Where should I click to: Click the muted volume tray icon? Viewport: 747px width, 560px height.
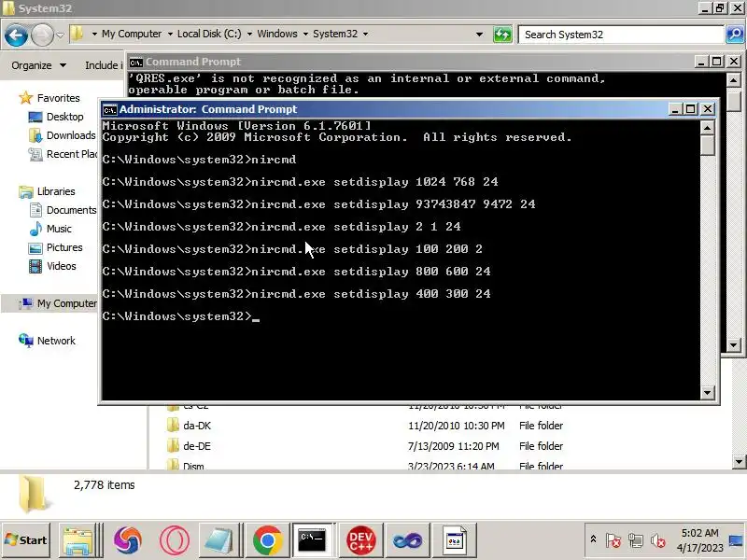point(658,540)
